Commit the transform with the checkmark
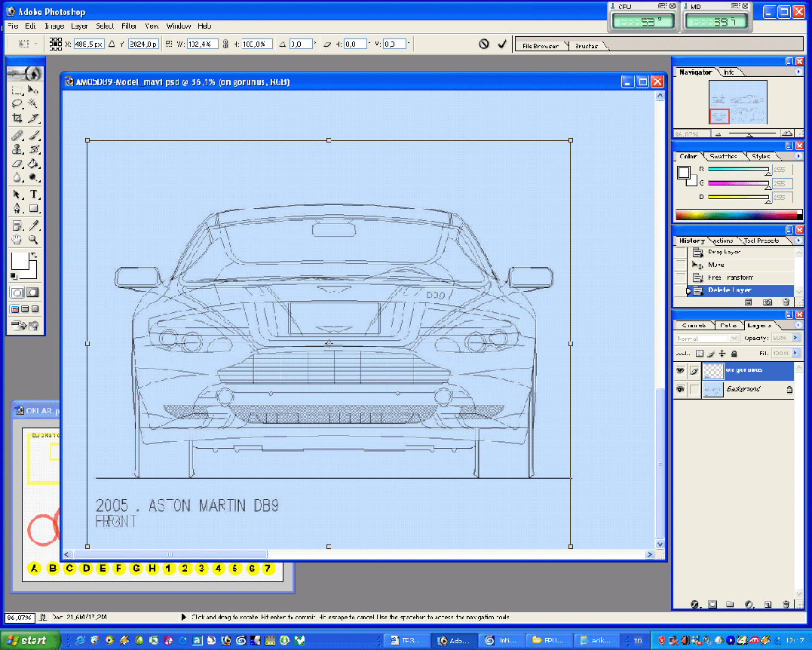812x650 pixels. coord(502,44)
